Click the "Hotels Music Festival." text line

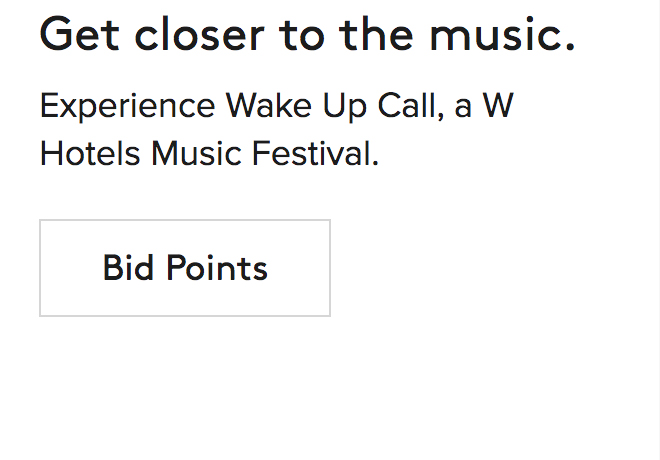click(x=209, y=155)
